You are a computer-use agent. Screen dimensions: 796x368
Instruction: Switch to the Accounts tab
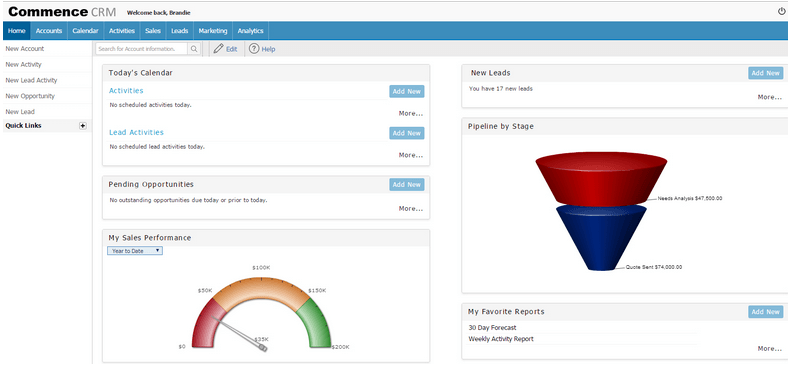[x=49, y=30]
